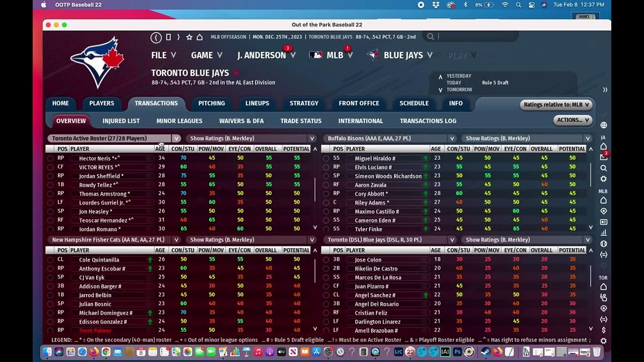
Task: Select the radio circle for Victor Reyes
Action: [x=50, y=167]
